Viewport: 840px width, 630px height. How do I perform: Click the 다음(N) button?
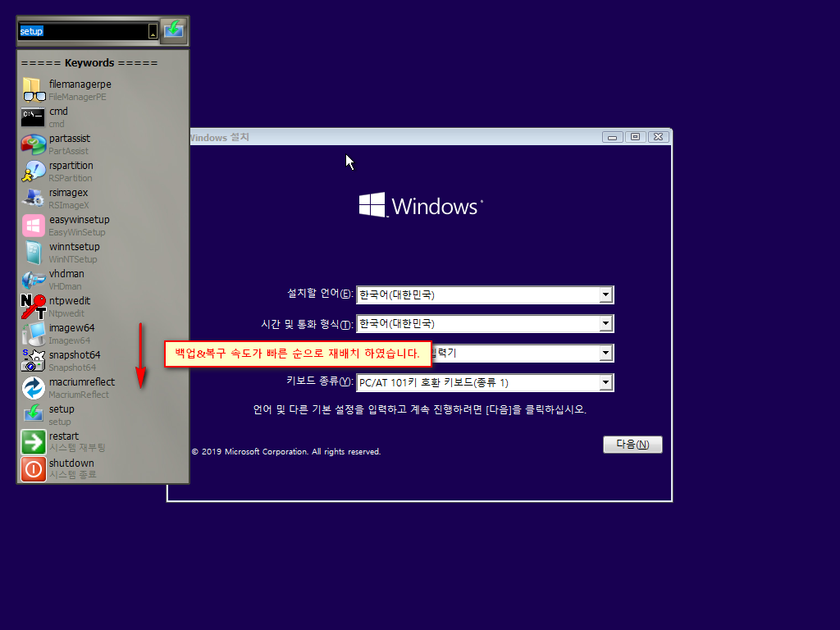[632, 444]
